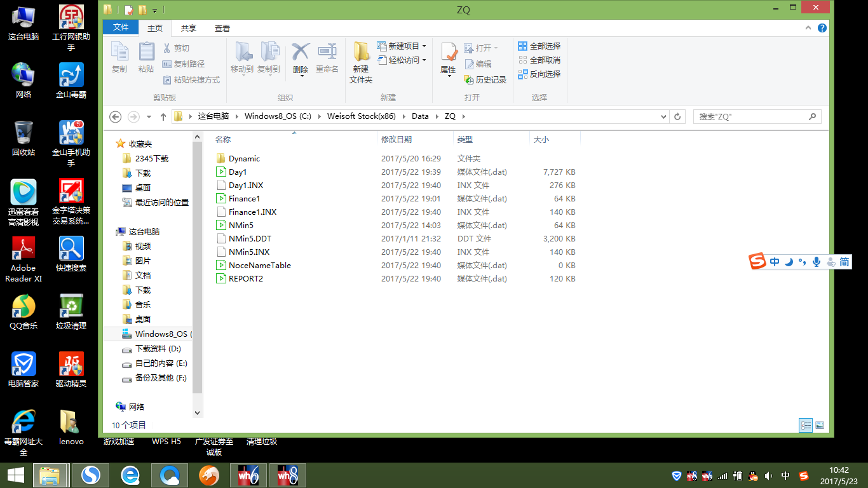Open the New item (新建项目) dropdown

coord(402,46)
